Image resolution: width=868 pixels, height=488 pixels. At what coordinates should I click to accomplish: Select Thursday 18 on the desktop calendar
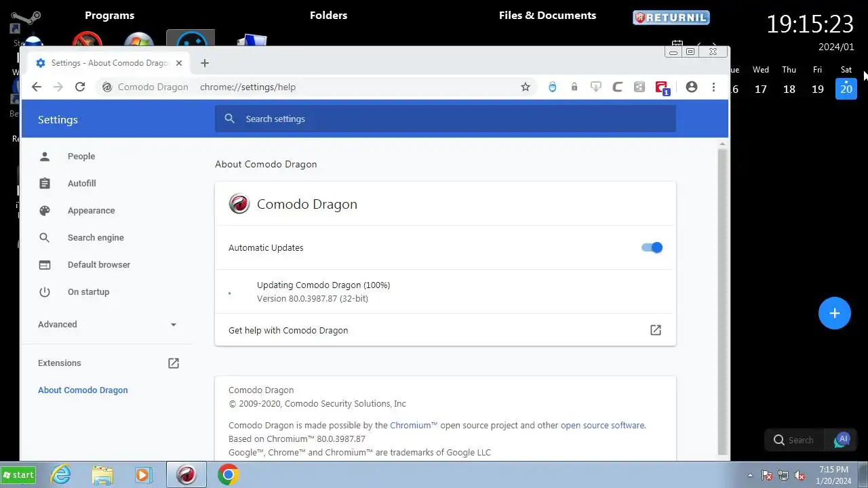[789, 89]
